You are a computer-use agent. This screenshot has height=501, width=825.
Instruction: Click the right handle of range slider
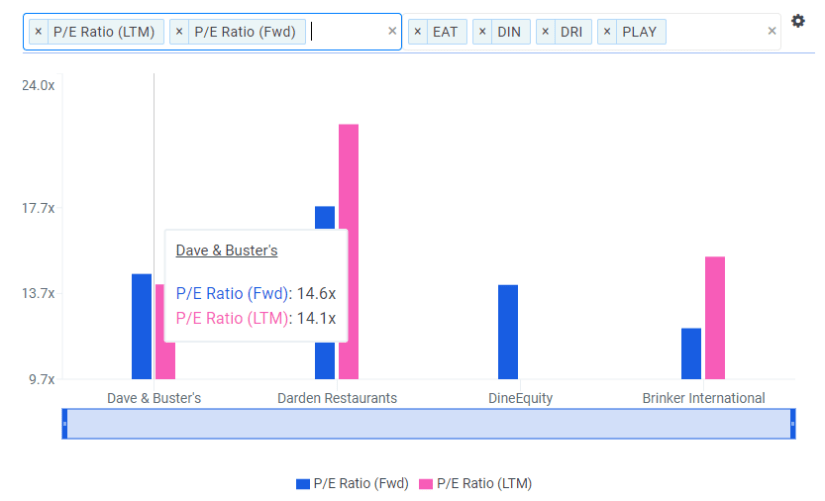[x=792, y=424]
